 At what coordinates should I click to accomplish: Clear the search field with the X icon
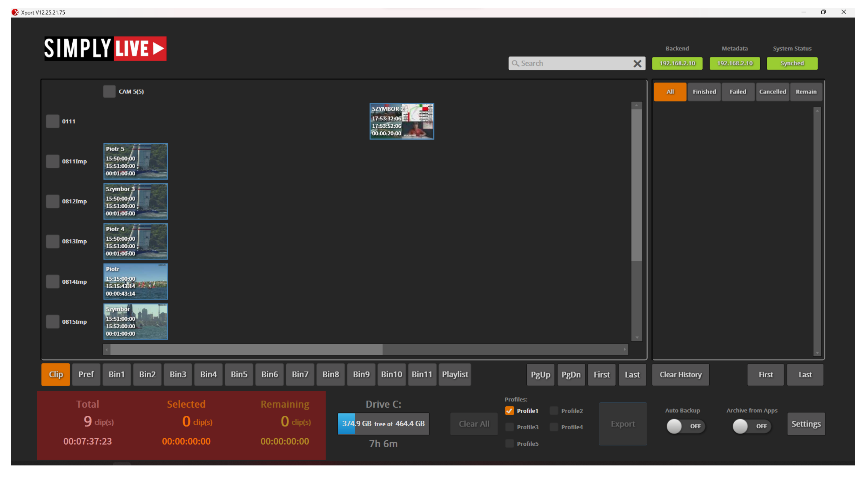coord(637,63)
